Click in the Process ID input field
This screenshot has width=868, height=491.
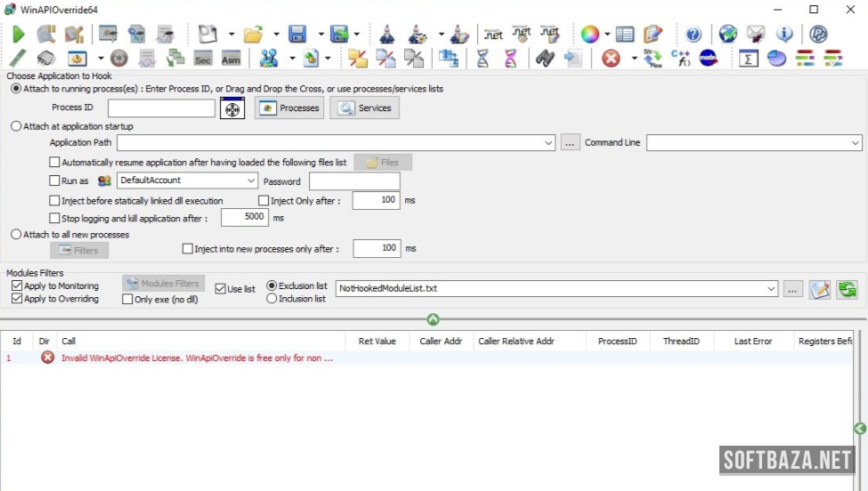click(161, 109)
